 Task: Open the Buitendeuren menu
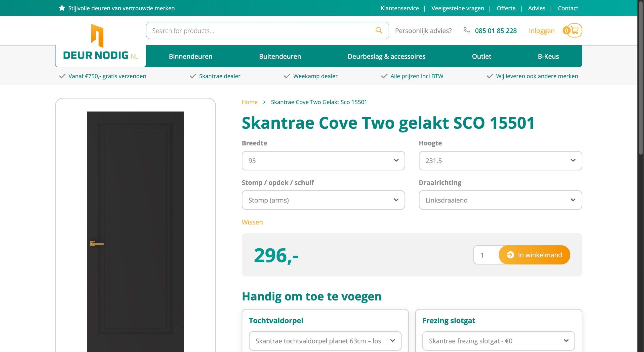[x=280, y=56]
